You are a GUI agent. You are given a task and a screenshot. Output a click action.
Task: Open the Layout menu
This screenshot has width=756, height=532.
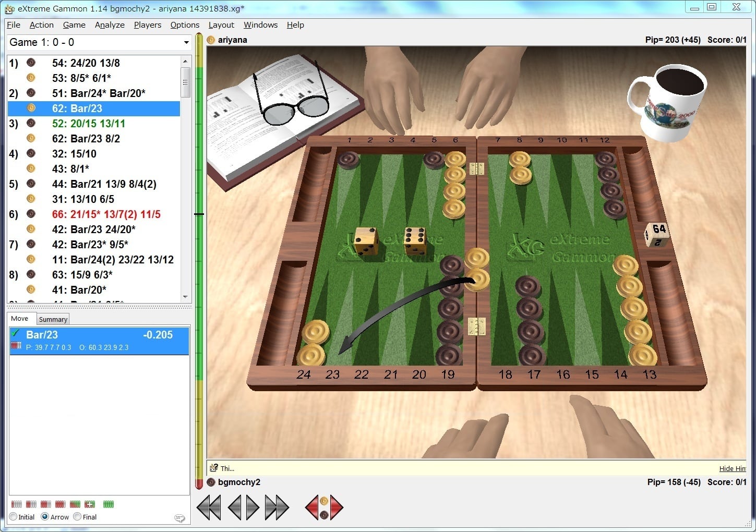coord(221,25)
